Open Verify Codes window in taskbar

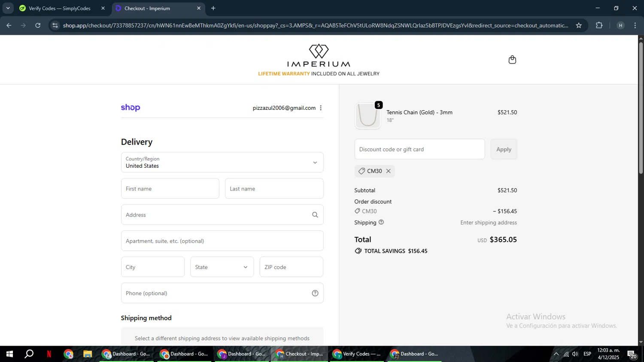point(357,354)
